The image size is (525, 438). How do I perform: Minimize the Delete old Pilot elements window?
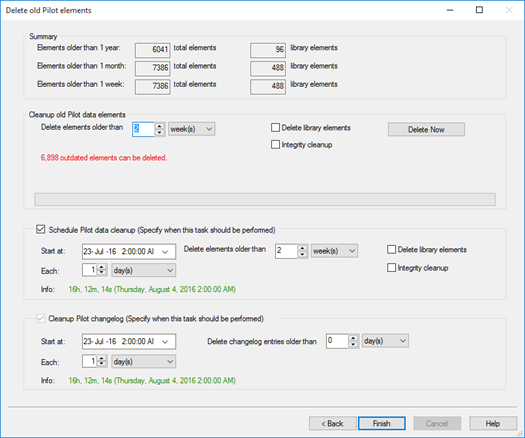(450, 10)
